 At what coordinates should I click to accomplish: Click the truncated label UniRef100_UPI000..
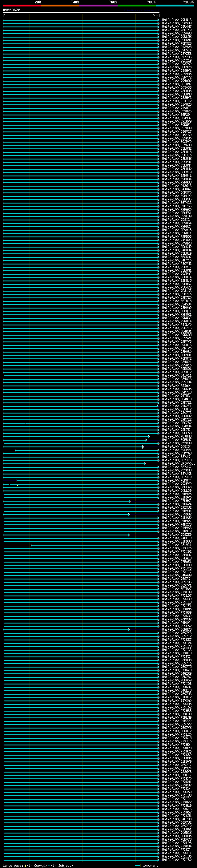(x=179, y=464)
